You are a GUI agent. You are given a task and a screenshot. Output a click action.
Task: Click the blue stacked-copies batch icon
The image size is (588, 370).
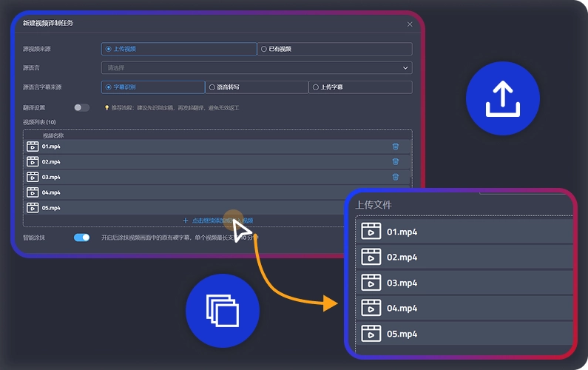(x=223, y=310)
